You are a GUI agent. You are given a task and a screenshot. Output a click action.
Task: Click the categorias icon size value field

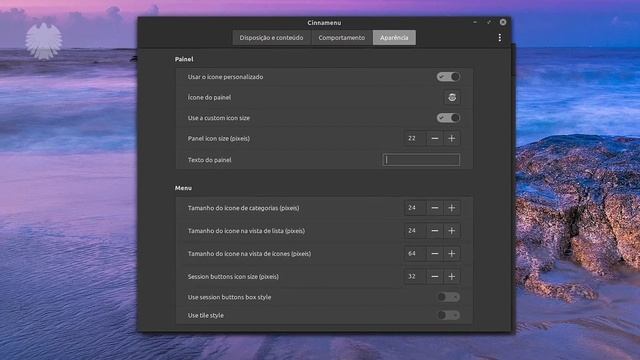click(x=415, y=208)
